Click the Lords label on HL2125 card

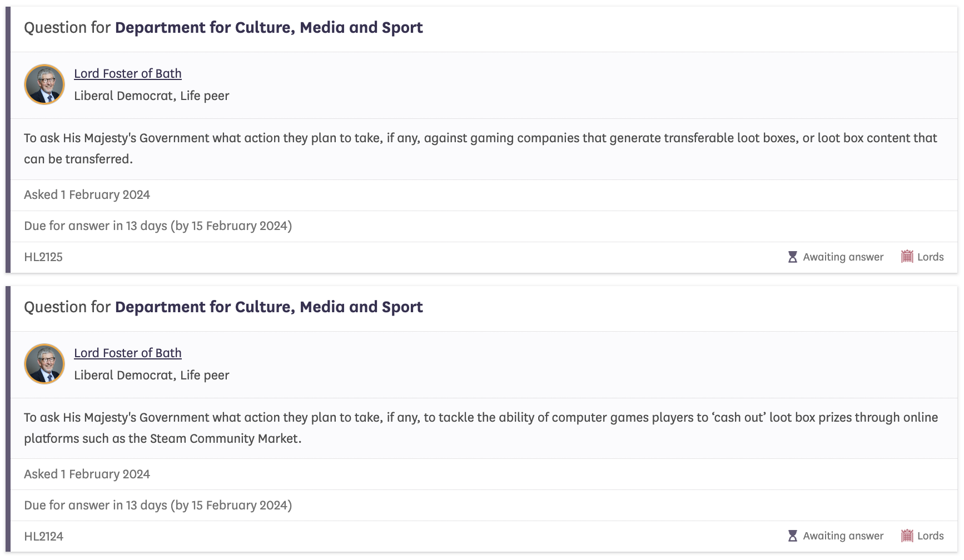931,257
